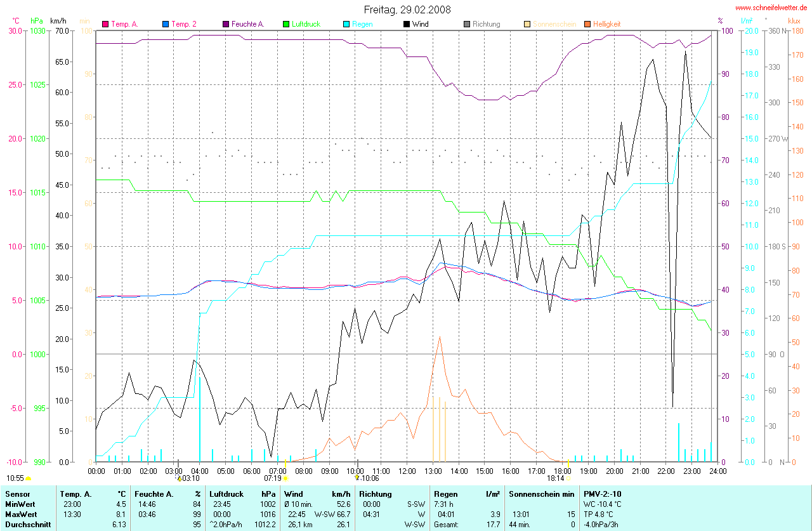Select the MinWert row label
812x531 pixels.
pyautogui.click(x=21, y=504)
